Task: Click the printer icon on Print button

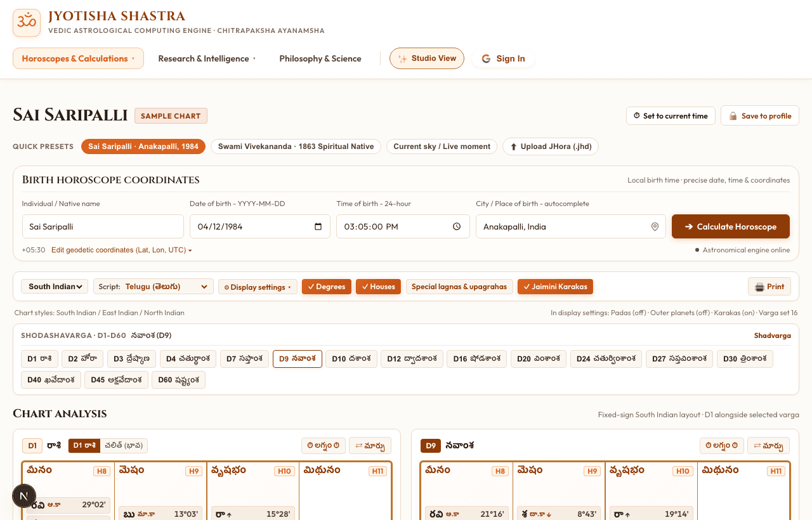Action: pyautogui.click(x=759, y=287)
